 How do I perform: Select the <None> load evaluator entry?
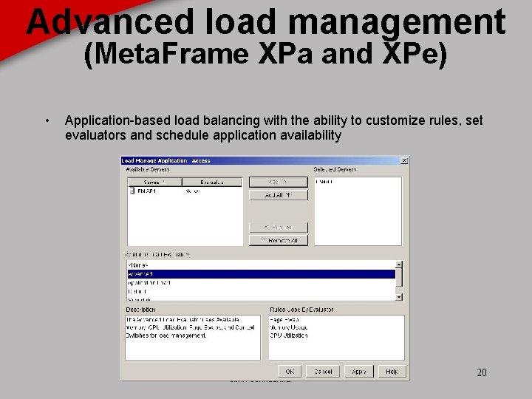point(262,265)
